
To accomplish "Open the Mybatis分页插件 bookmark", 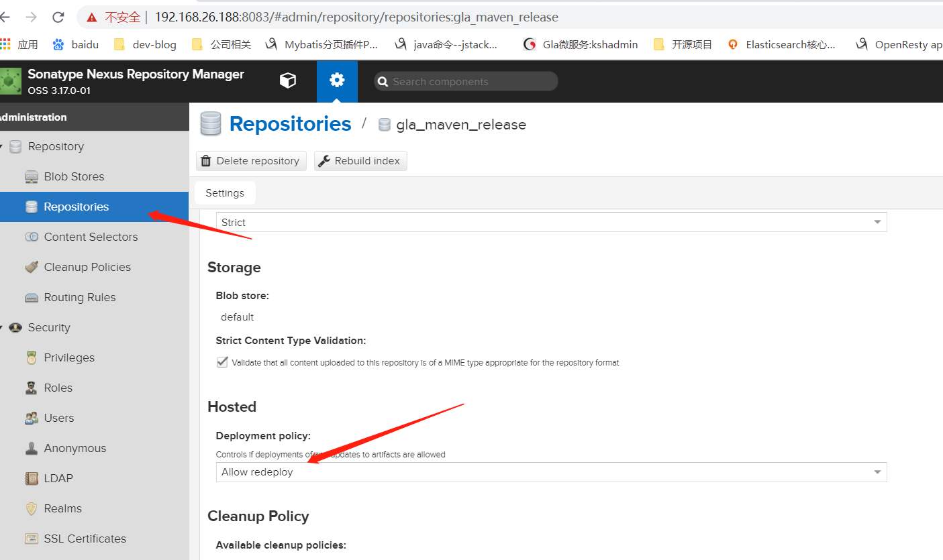I will click(322, 44).
